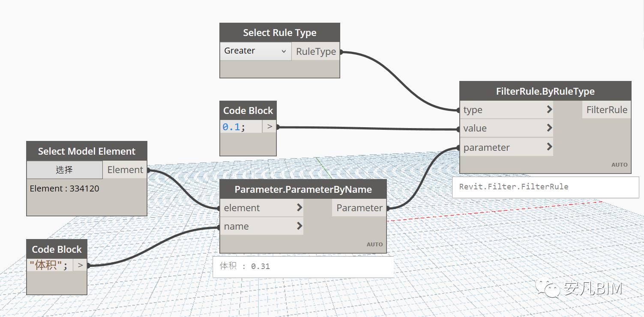The image size is (644, 317).
Task: Click the output port beside 0.1; code
Action: (x=270, y=126)
